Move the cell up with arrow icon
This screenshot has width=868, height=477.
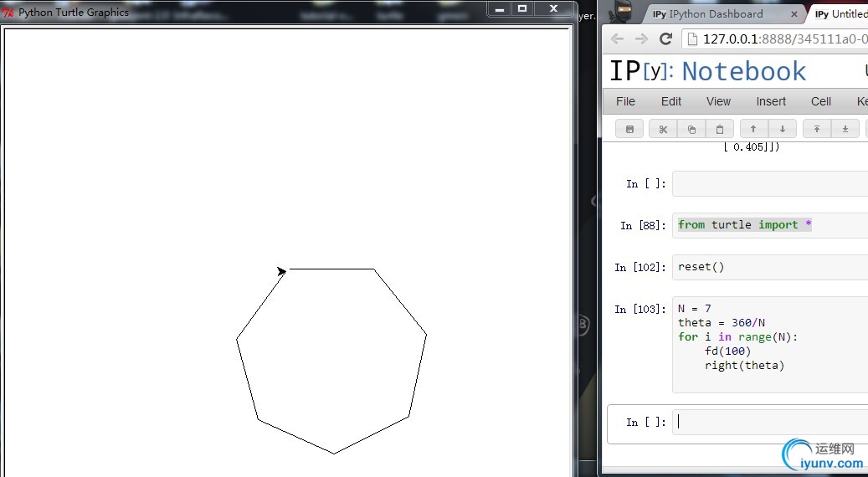(753, 129)
